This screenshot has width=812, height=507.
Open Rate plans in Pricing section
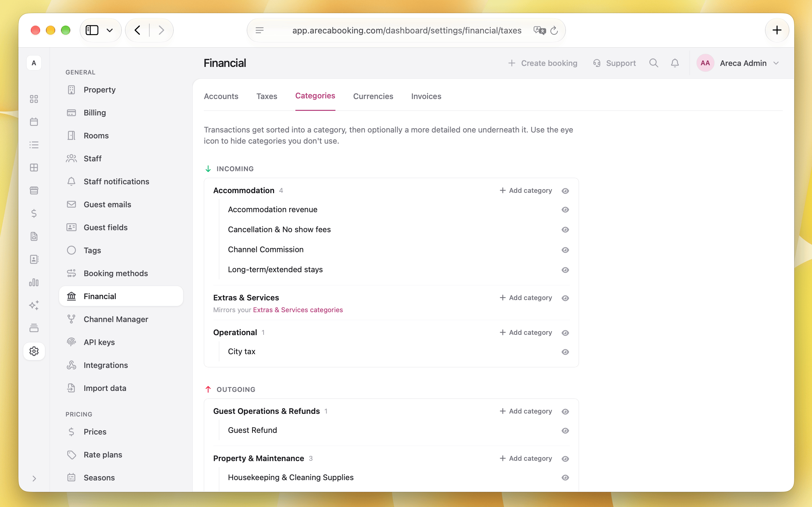121,455
